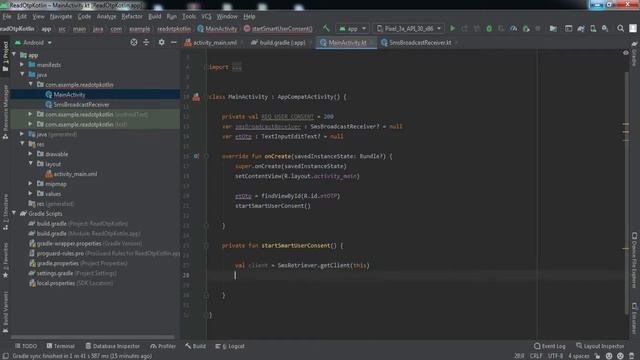Click the Select Opened File target icon
This screenshot has width=640, height=360.
134,42
